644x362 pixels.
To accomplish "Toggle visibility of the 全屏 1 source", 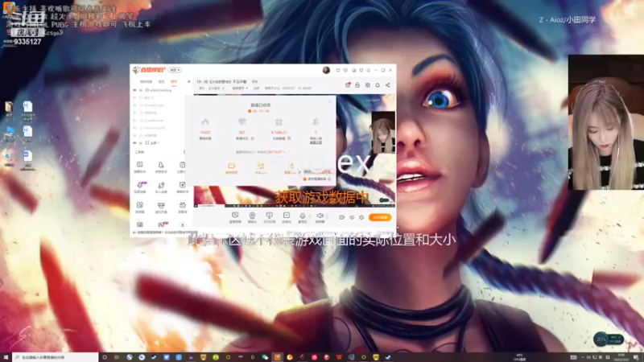I will tap(134, 143).
